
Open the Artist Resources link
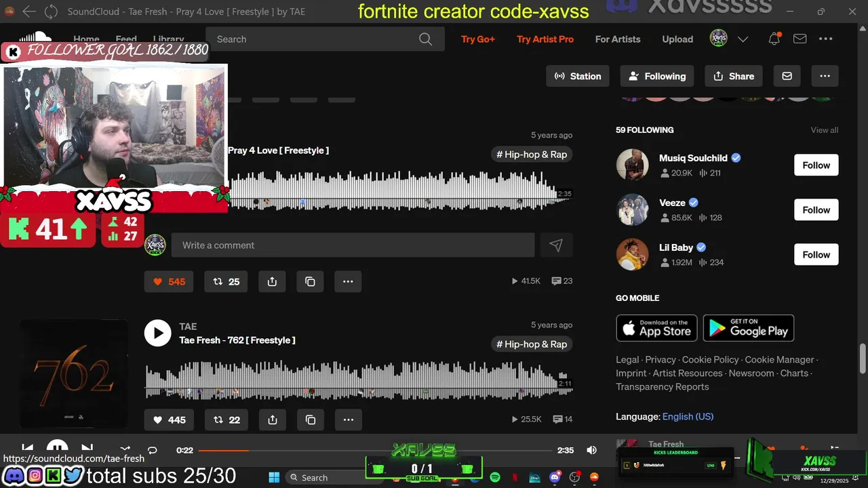click(x=688, y=373)
